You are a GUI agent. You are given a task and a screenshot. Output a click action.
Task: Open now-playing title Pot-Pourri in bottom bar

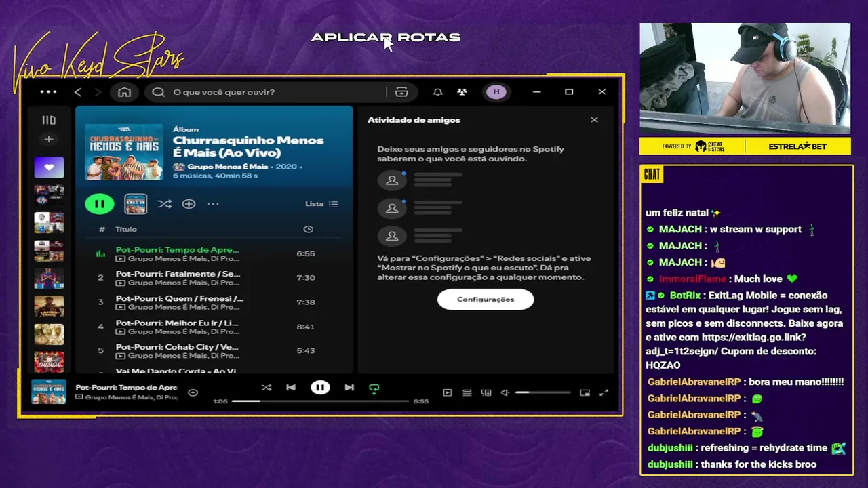[126, 388]
